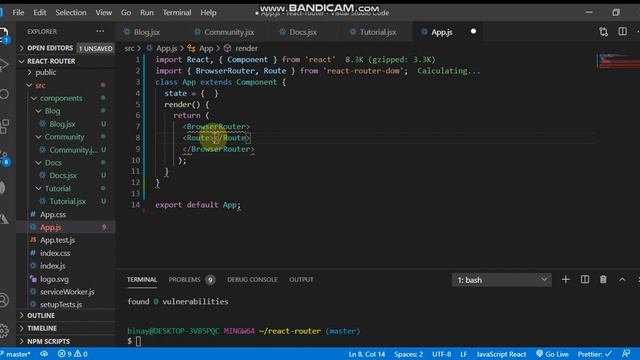Click unsaved dot on App.js tab
This screenshot has width=640, height=360.
point(473,31)
